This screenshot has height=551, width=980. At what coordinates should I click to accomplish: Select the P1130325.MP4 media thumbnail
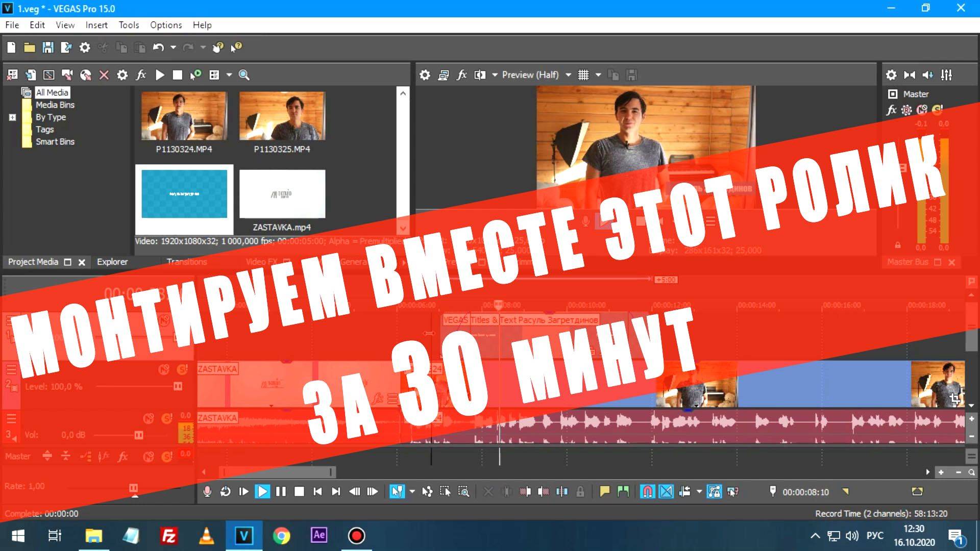(x=282, y=116)
